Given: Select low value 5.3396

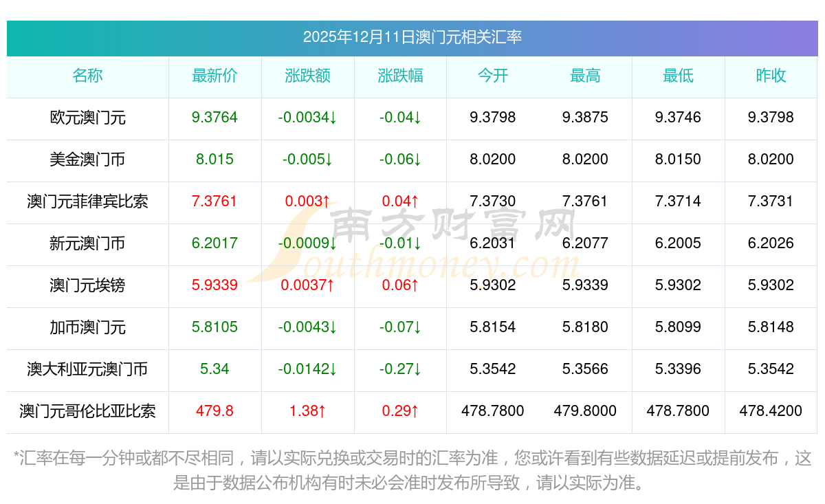Looking at the screenshot, I should point(678,369).
